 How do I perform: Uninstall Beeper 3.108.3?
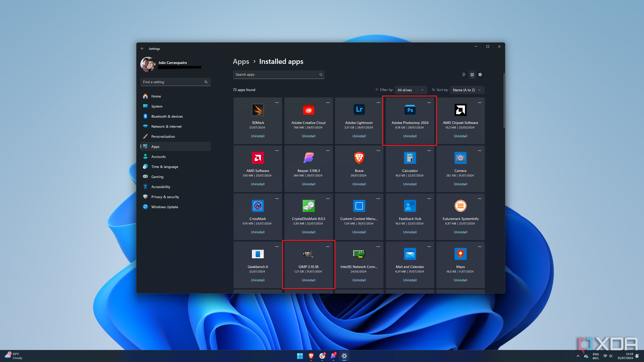pyautogui.click(x=308, y=184)
